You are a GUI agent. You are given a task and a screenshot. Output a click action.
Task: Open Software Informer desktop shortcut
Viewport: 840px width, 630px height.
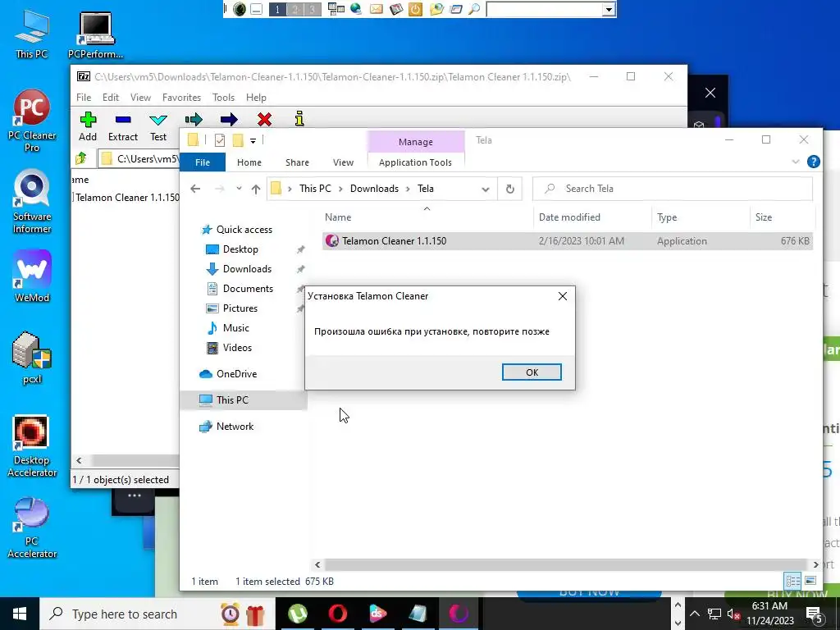tap(32, 203)
